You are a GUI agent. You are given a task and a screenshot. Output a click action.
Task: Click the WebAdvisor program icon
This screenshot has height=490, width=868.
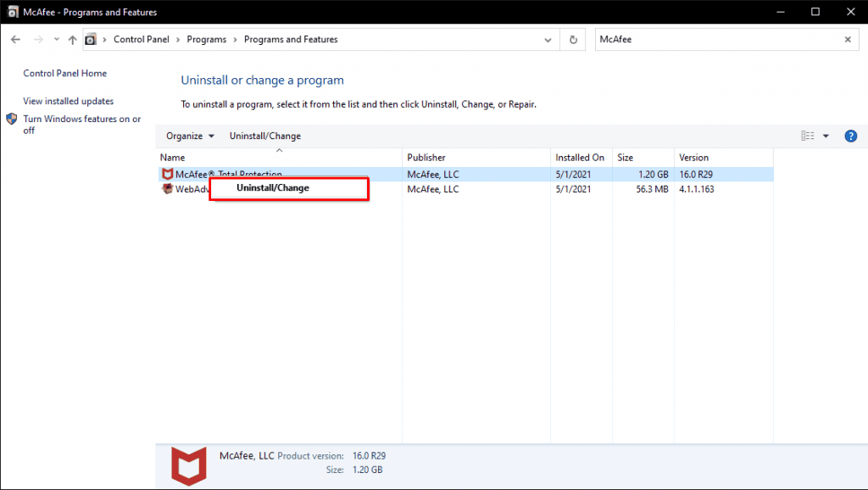(167, 189)
